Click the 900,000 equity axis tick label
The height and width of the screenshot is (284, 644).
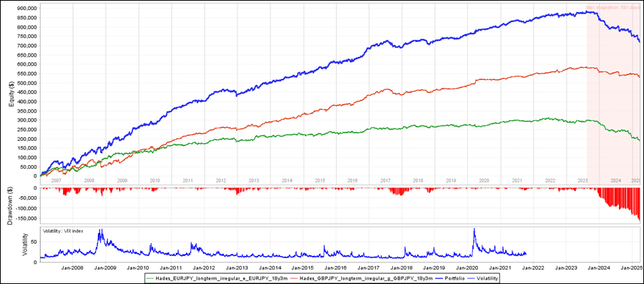28,8
